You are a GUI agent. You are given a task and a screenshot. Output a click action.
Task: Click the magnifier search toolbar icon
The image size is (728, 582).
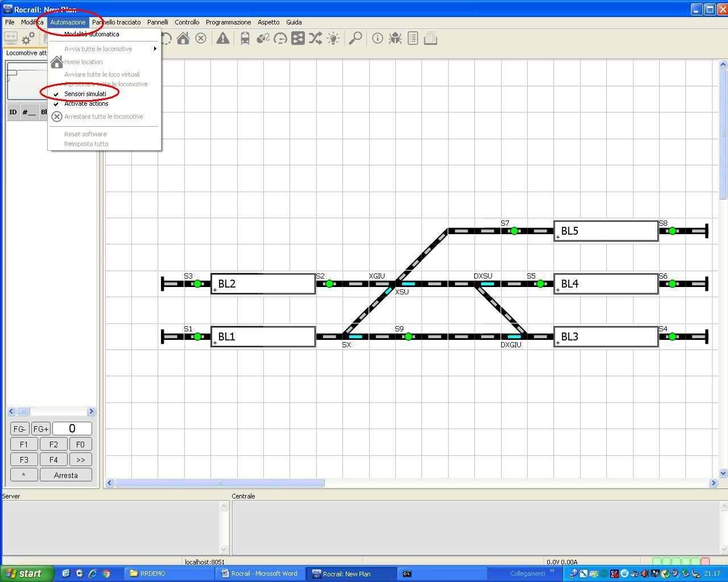[355, 38]
